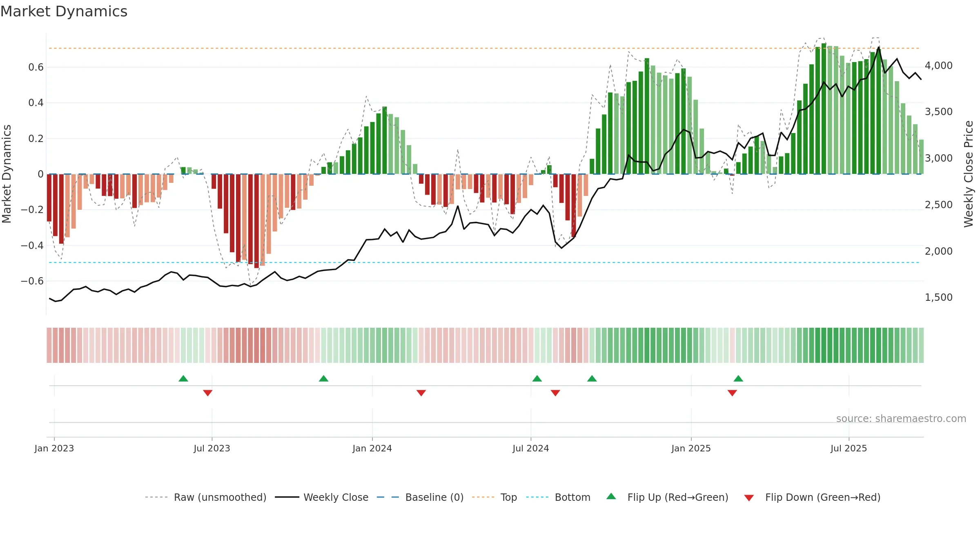This screenshot has height=551, width=980.
Task: Click the 1,500 right axis price label
Action: [x=939, y=298]
